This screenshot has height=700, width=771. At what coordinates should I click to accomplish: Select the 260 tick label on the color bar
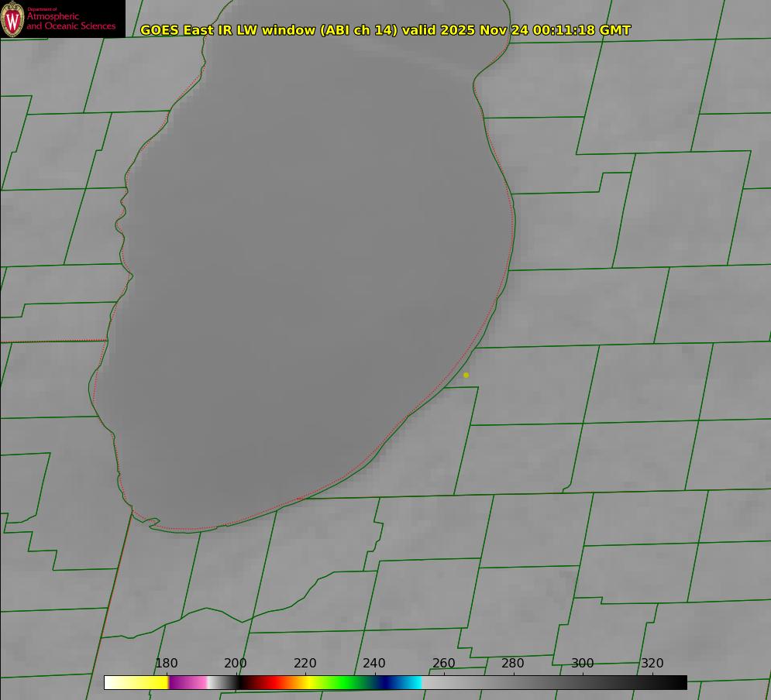444,664
